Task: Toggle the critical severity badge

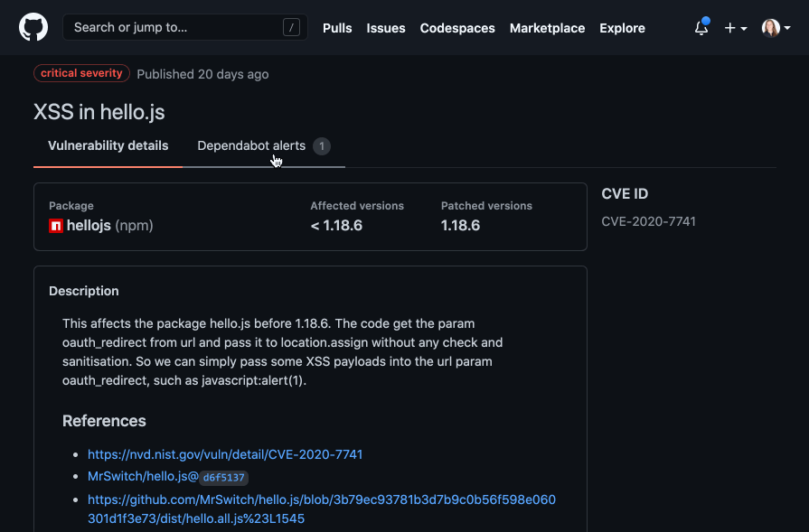Action: 81,73
